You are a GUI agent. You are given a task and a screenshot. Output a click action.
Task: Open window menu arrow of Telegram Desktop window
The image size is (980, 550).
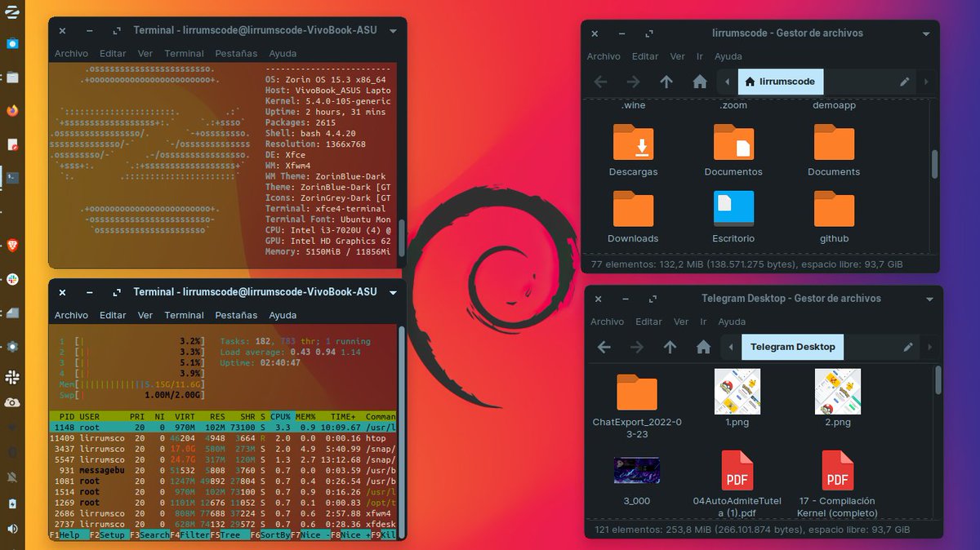(929, 299)
